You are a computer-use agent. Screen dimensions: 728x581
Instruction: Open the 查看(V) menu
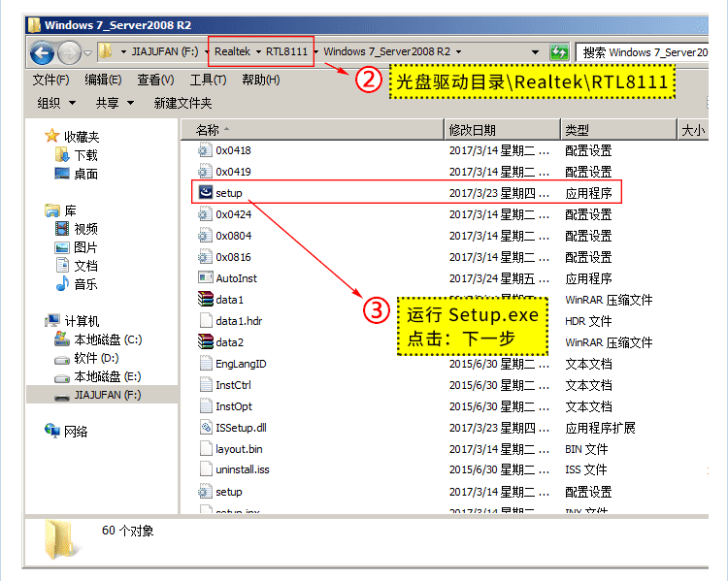tap(155, 80)
